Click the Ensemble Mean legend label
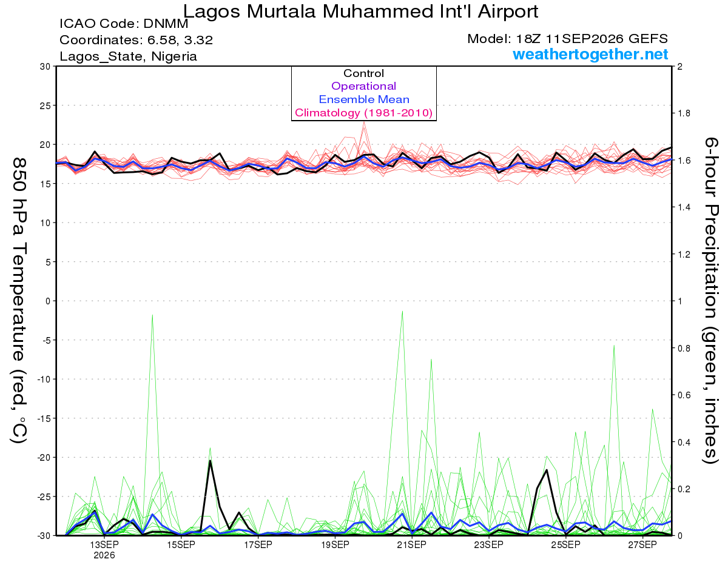 (363, 99)
